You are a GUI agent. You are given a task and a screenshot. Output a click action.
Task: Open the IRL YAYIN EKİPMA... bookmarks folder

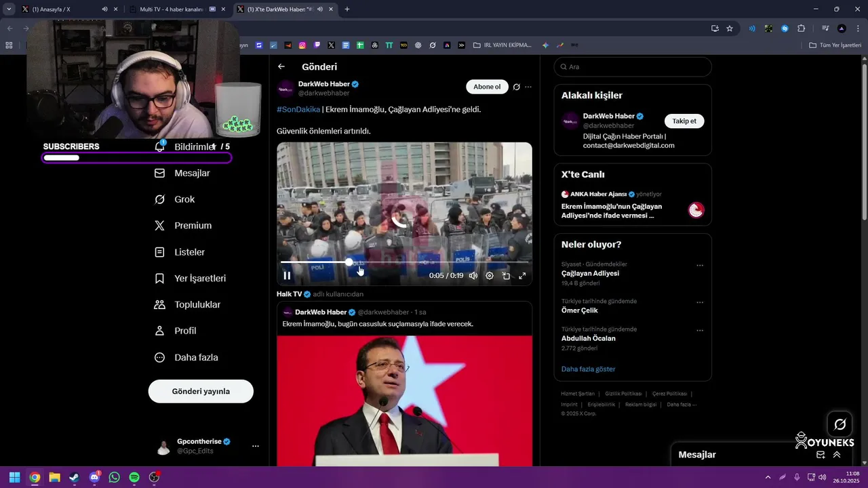point(502,45)
